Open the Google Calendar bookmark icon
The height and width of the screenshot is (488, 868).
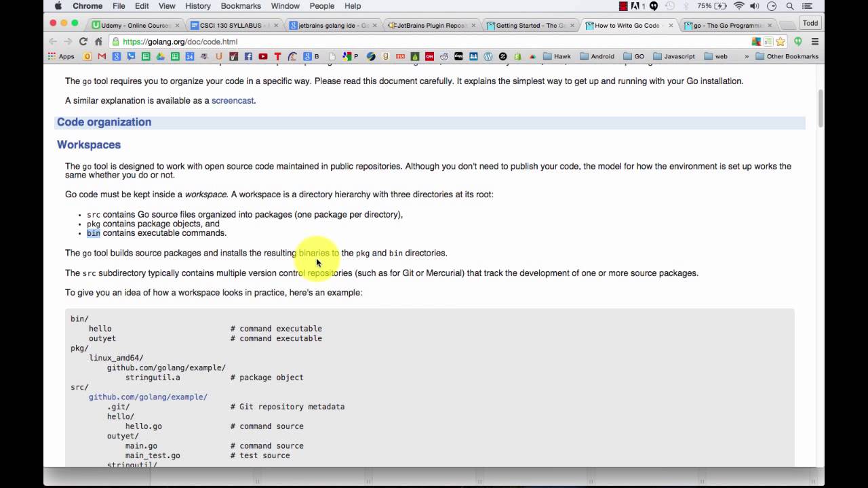[190, 56]
